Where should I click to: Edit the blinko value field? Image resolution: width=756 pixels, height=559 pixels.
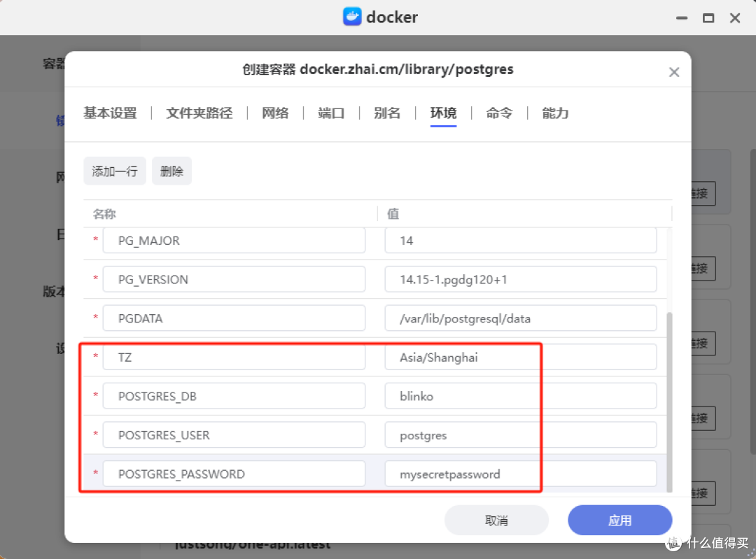(x=521, y=396)
